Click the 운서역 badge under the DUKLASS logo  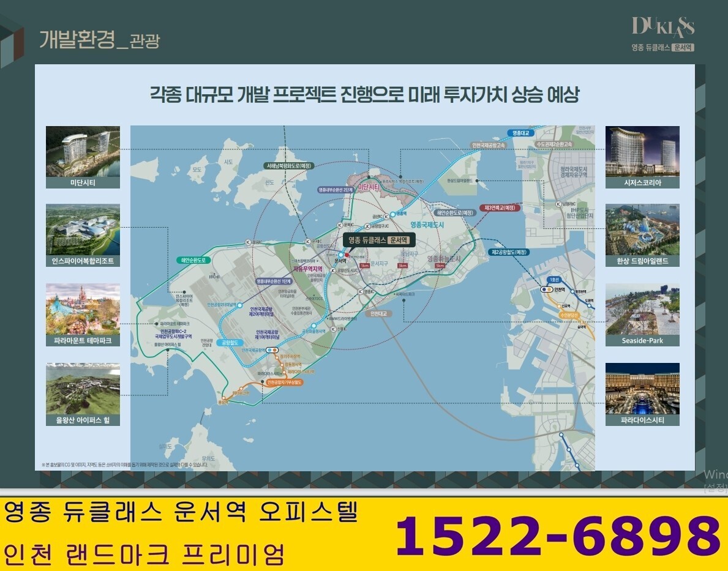click(x=683, y=47)
